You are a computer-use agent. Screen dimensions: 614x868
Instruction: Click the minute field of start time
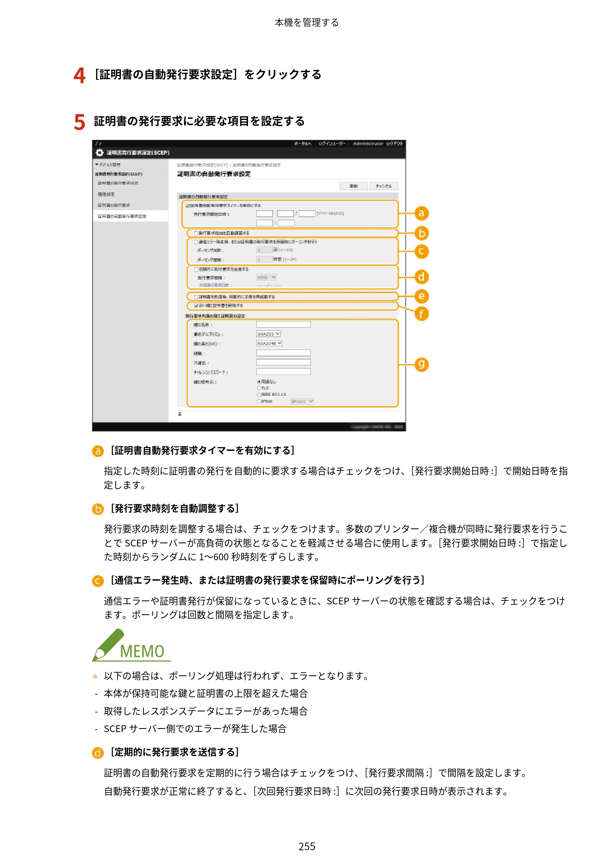[x=286, y=223]
